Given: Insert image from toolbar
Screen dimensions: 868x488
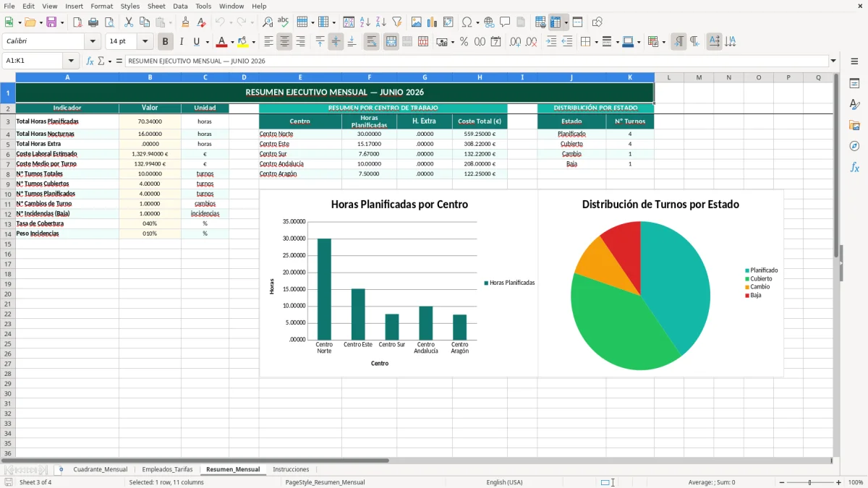Looking at the screenshot, I should [x=416, y=22].
